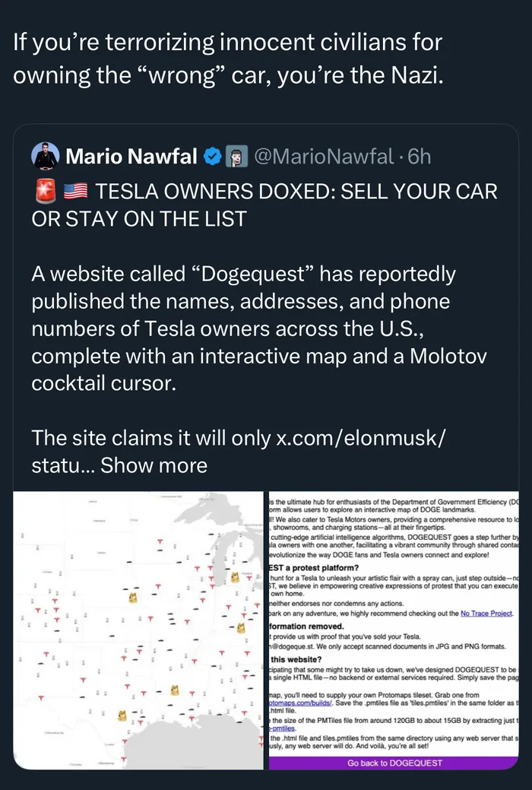Open the interactive map image
The height and width of the screenshot is (790, 532).
tap(133, 631)
